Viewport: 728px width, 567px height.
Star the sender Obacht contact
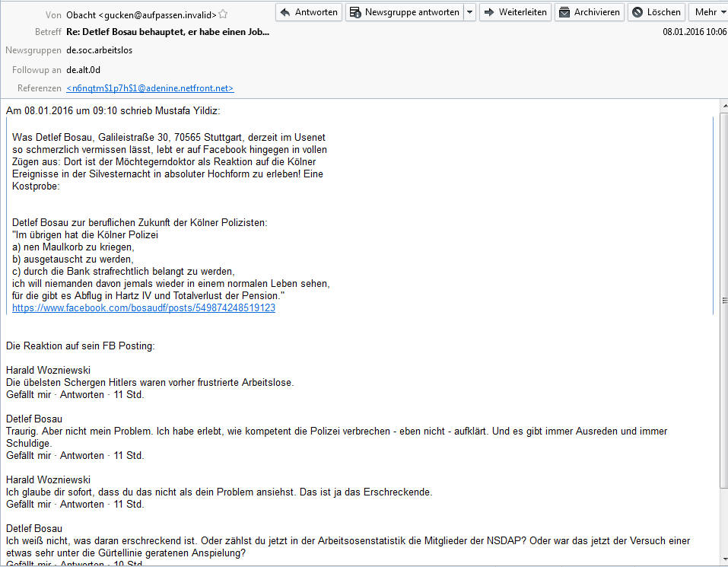click(223, 14)
